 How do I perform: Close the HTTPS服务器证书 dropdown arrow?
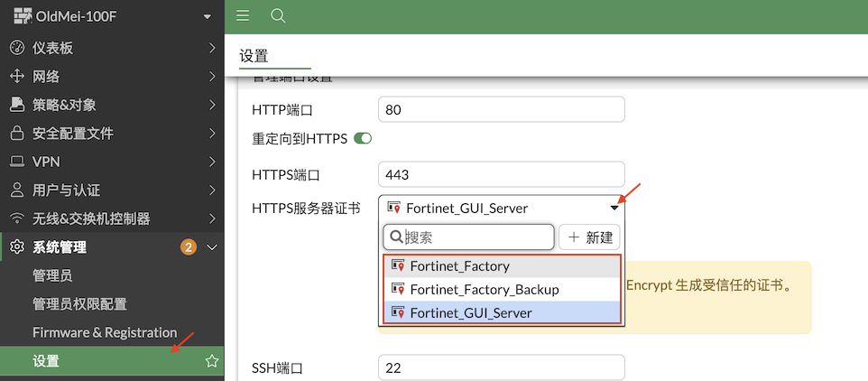(x=614, y=209)
